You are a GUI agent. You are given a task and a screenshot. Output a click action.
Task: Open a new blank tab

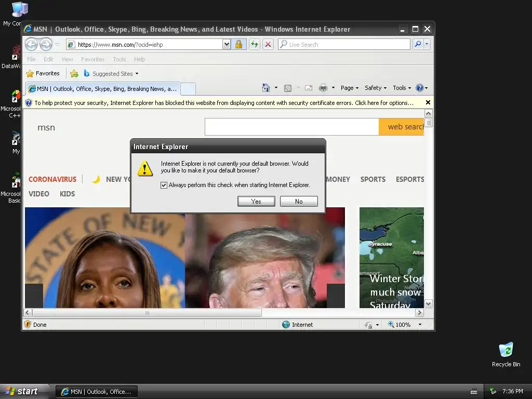tap(188, 89)
